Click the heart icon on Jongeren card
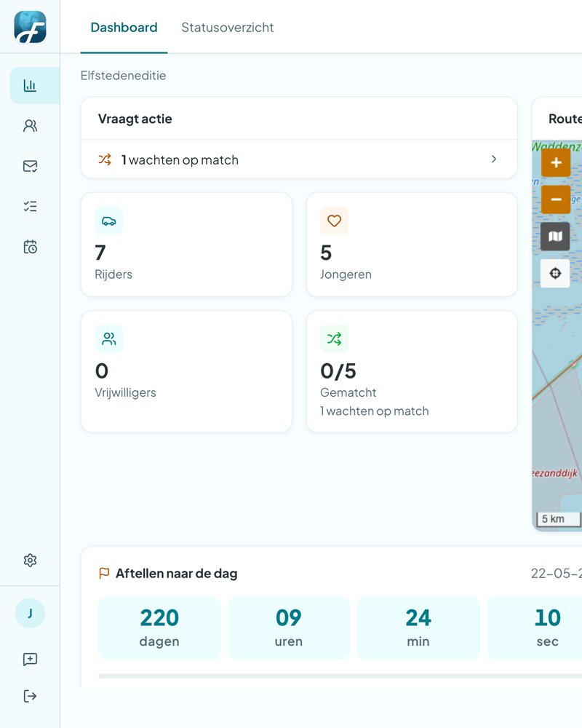 point(334,221)
